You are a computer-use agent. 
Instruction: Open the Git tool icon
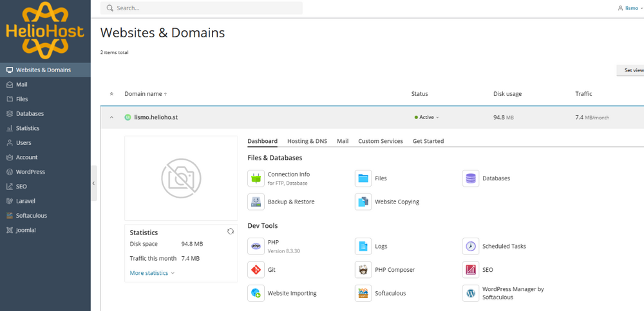(256, 270)
